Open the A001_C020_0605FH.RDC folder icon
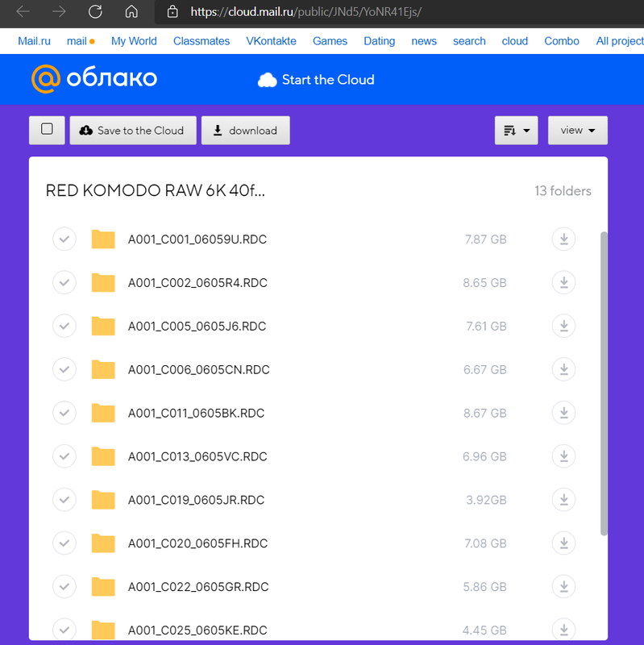 [x=103, y=543]
